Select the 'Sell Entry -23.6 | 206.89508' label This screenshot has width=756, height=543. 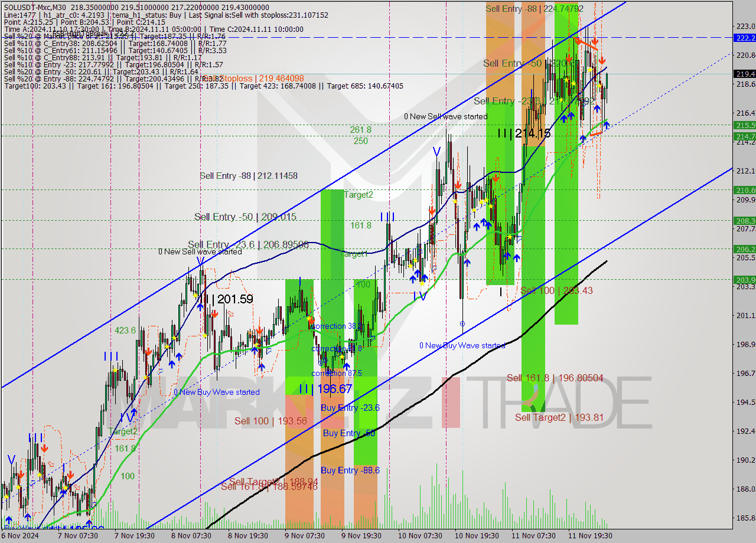(x=248, y=244)
